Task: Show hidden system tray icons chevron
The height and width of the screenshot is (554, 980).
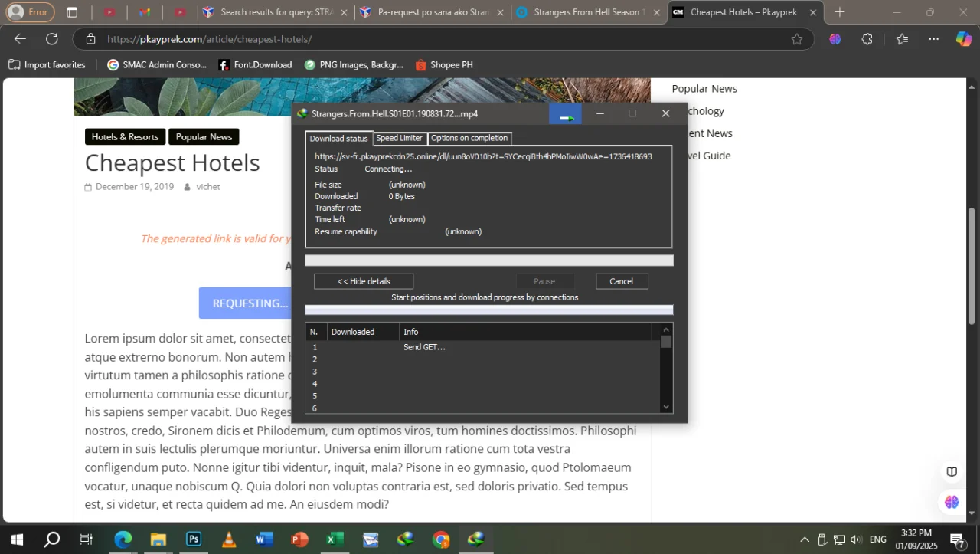Action: (805, 539)
